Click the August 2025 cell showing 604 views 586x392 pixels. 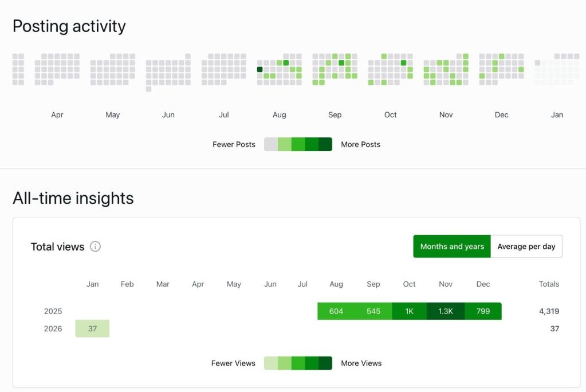[x=336, y=311]
